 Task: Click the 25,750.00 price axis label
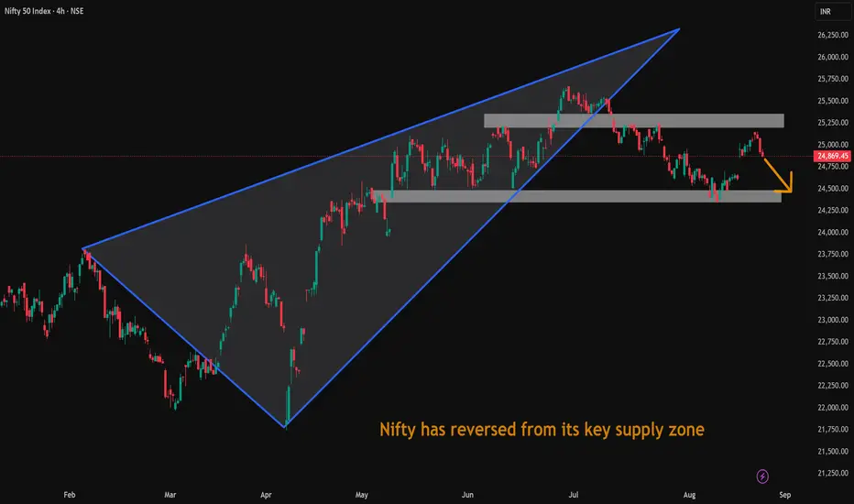pyautogui.click(x=833, y=79)
